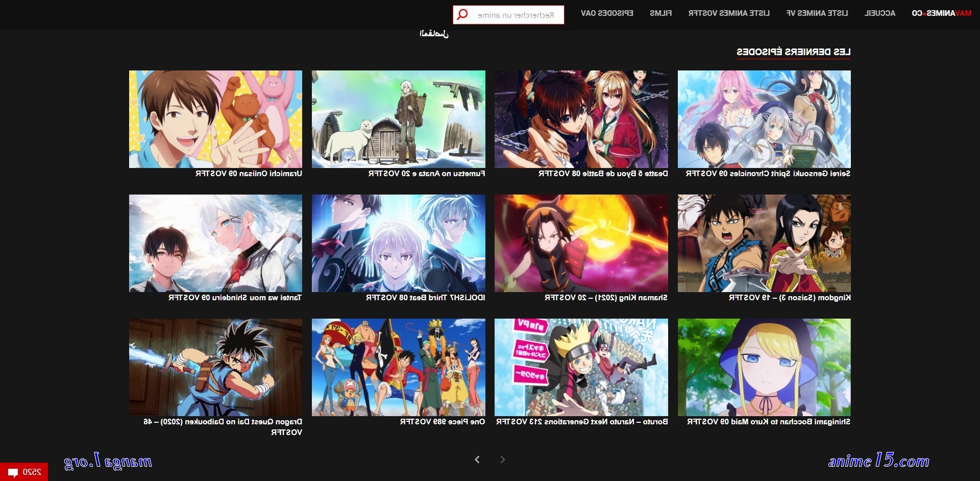The image size is (980, 481).
Task: Open Shaman King 2021 thumbnail
Action: tap(581, 243)
